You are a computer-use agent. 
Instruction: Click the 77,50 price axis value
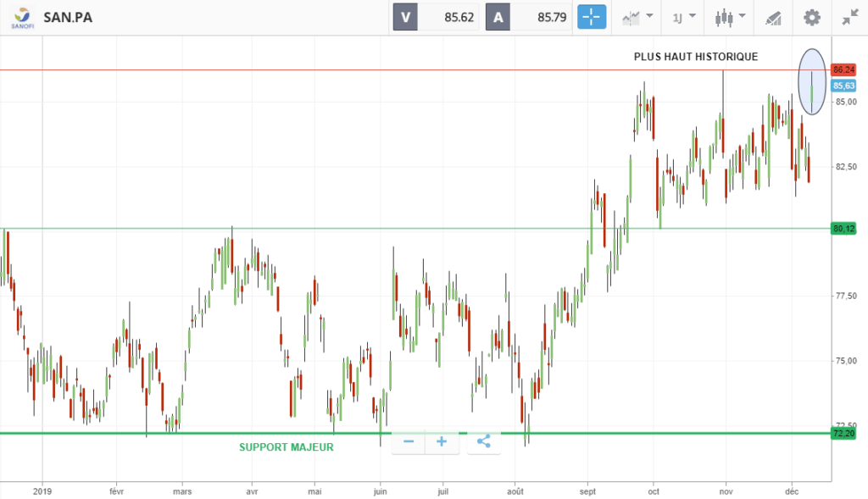pyautogui.click(x=847, y=296)
